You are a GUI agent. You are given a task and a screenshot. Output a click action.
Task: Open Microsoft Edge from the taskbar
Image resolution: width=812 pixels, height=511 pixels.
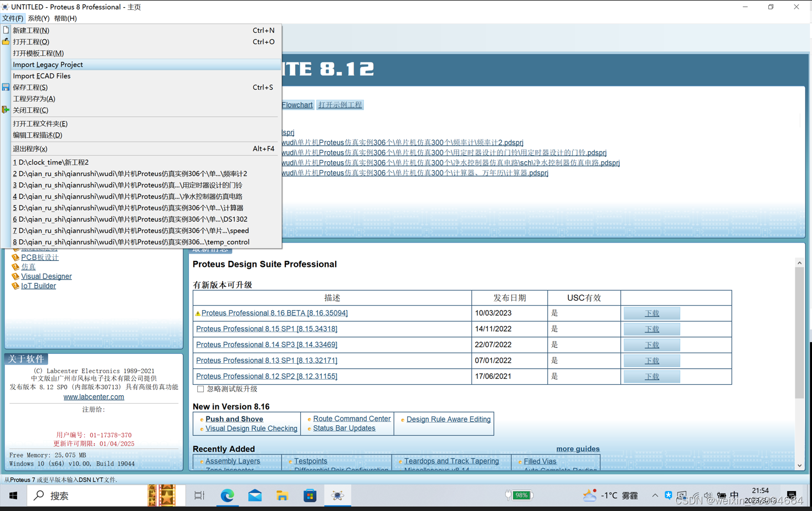227,495
